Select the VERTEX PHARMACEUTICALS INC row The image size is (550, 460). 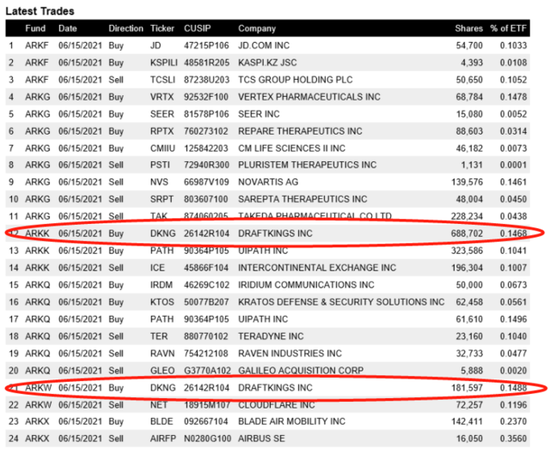tap(268, 97)
